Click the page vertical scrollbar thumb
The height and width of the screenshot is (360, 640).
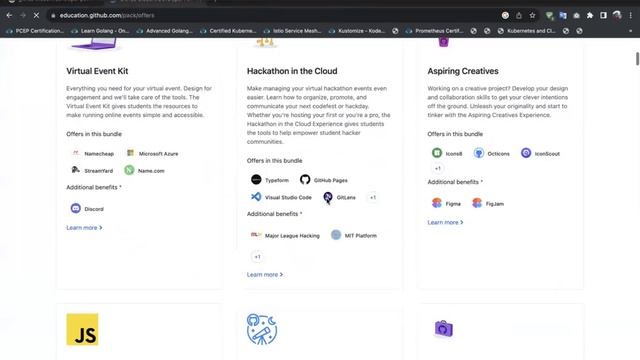[637, 59]
